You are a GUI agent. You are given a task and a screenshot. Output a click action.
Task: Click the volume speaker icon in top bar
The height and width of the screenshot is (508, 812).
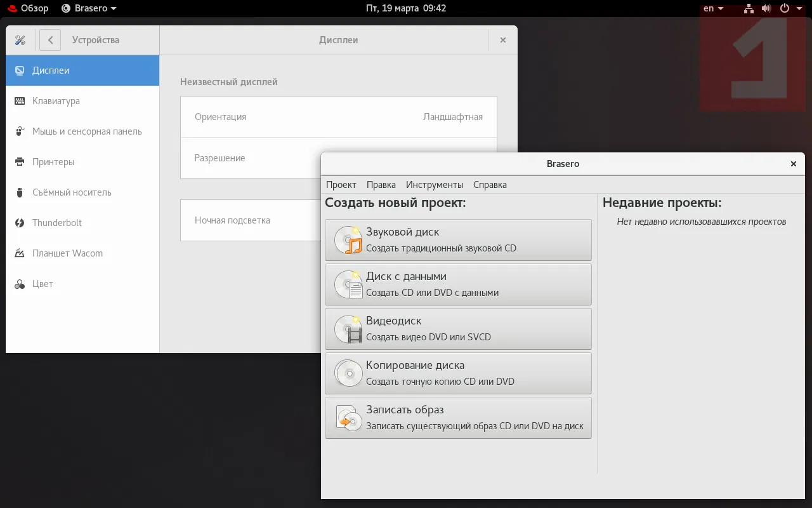[766, 8]
